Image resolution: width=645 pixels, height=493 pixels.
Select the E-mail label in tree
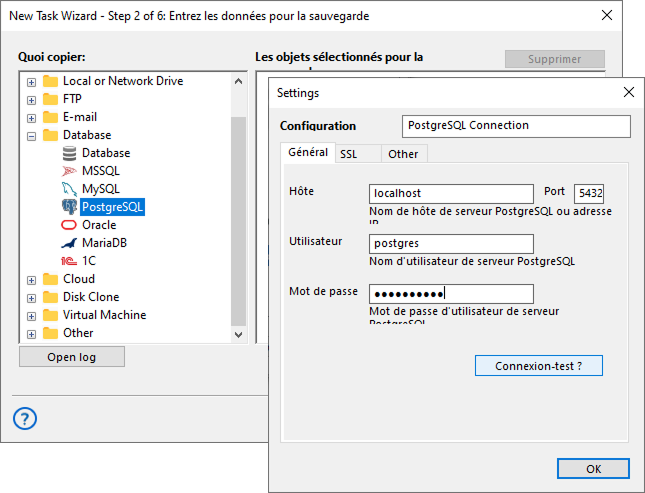click(80, 117)
